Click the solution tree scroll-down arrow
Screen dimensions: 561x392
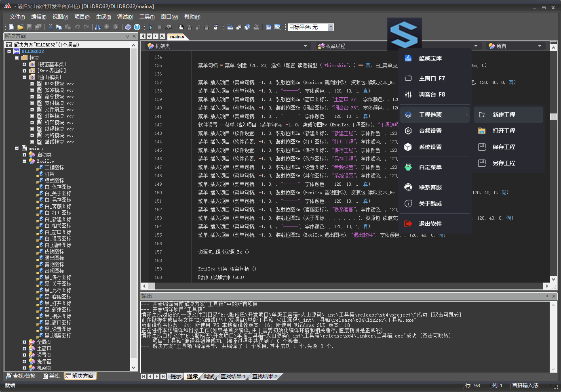tap(134, 367)
